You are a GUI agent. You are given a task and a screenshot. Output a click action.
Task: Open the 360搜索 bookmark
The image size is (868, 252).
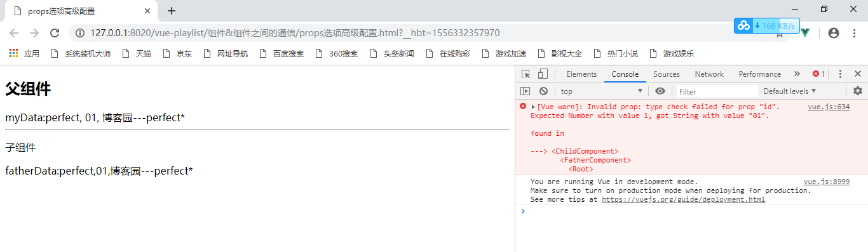[x=336, y=54]
